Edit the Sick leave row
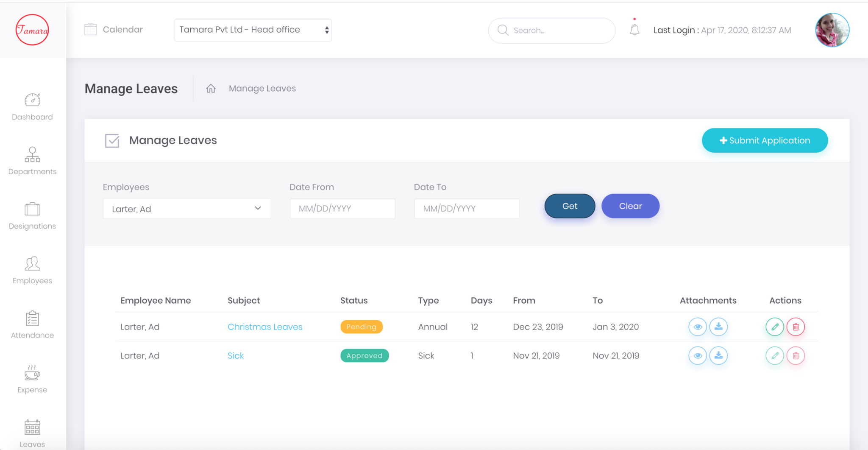 (774, 355)
